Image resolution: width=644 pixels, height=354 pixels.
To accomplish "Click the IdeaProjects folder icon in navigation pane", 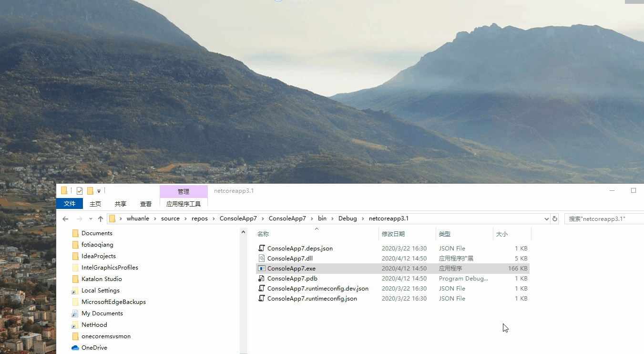I will tap(75, 256).
